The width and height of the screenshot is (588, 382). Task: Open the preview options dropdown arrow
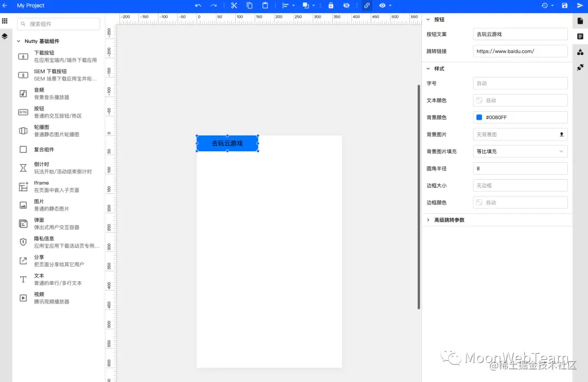point(390,5)
